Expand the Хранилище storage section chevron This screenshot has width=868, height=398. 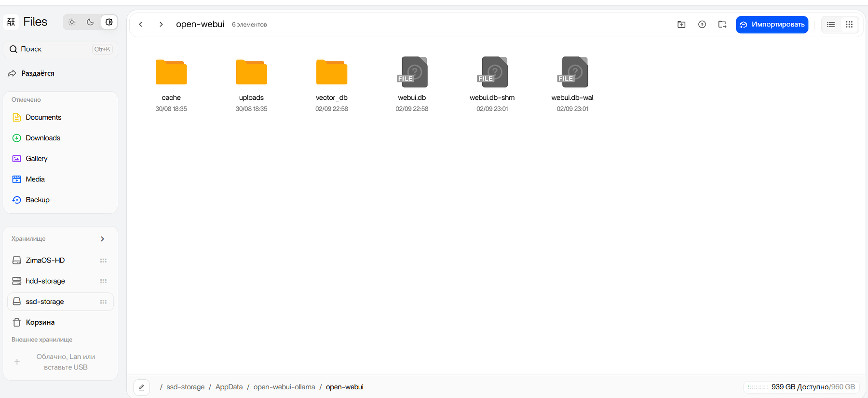click(102, 239)
